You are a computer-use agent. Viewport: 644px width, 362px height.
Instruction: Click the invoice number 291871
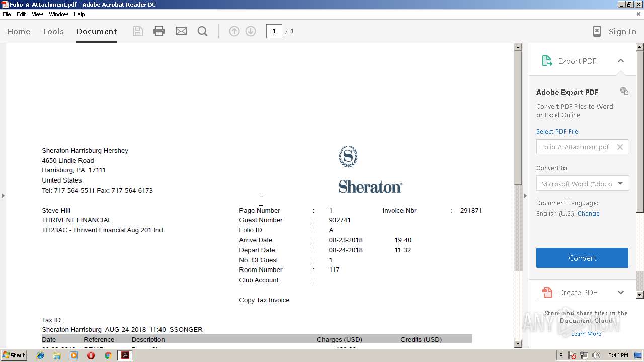471,210
